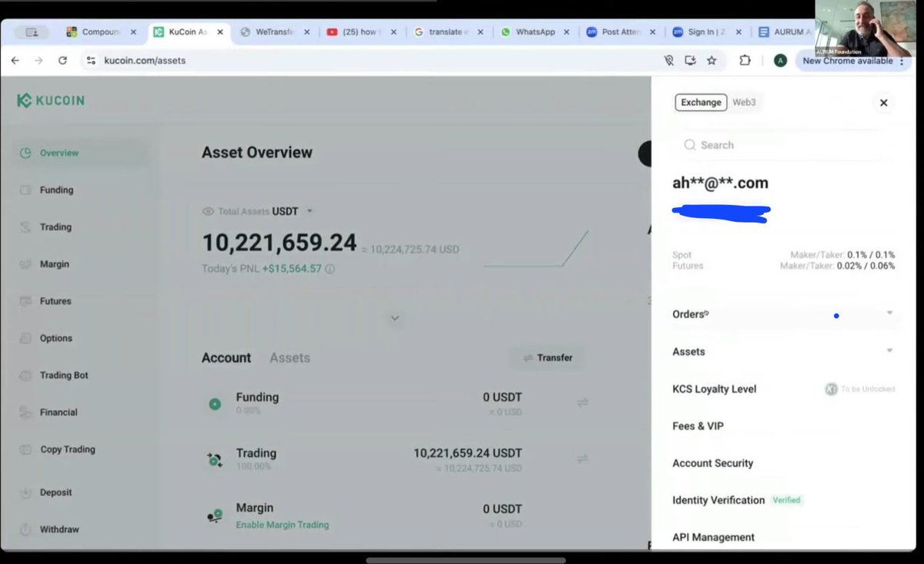Open Overview in the sidebar
924x564 pixels.
(59, 153)
